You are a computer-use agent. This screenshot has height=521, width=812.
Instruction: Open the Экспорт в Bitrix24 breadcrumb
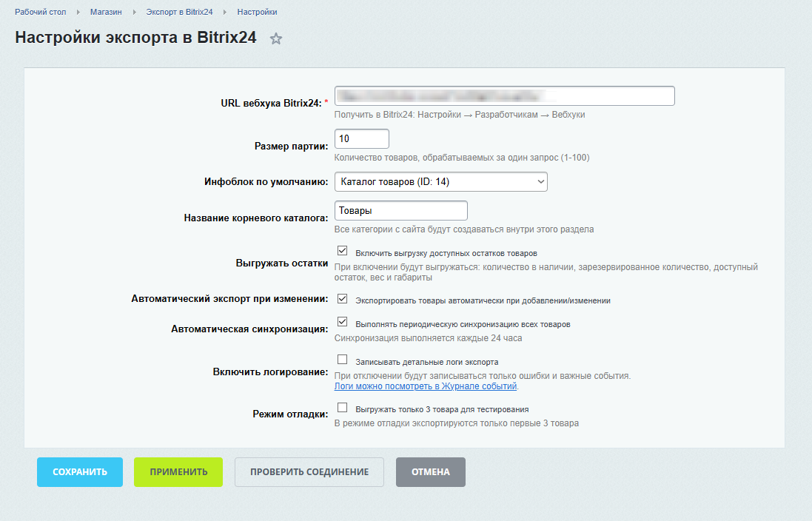pos(179,12)
